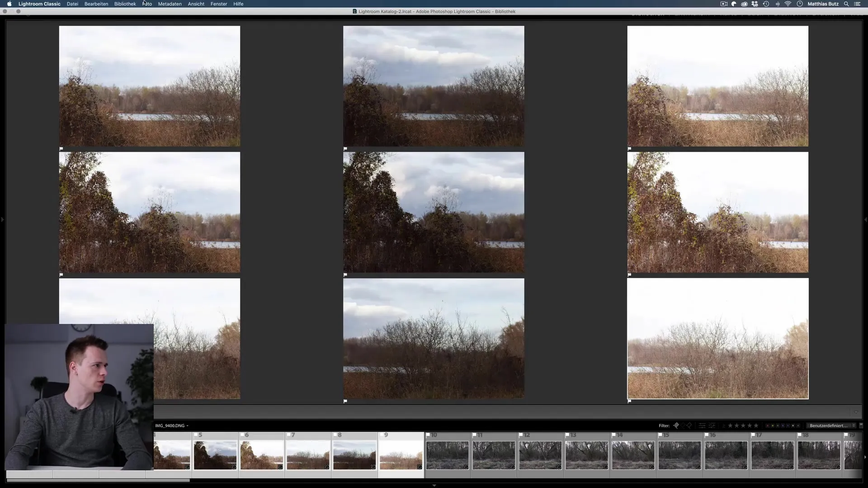Toggle flag on filmstrip photo 8
Image resolution: width=868 pixels, height=488 pixels.
[335, 435]
